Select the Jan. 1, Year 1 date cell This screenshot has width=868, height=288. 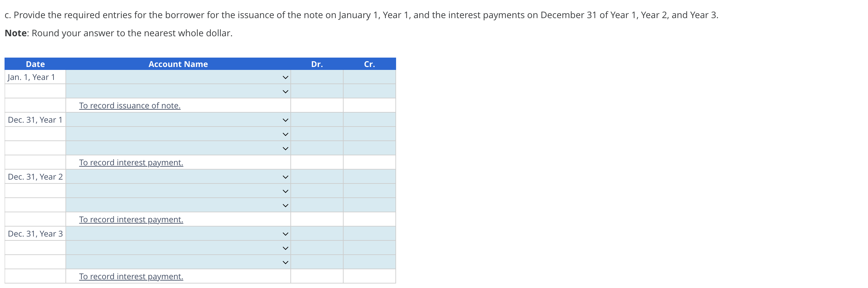pos(35,77)
